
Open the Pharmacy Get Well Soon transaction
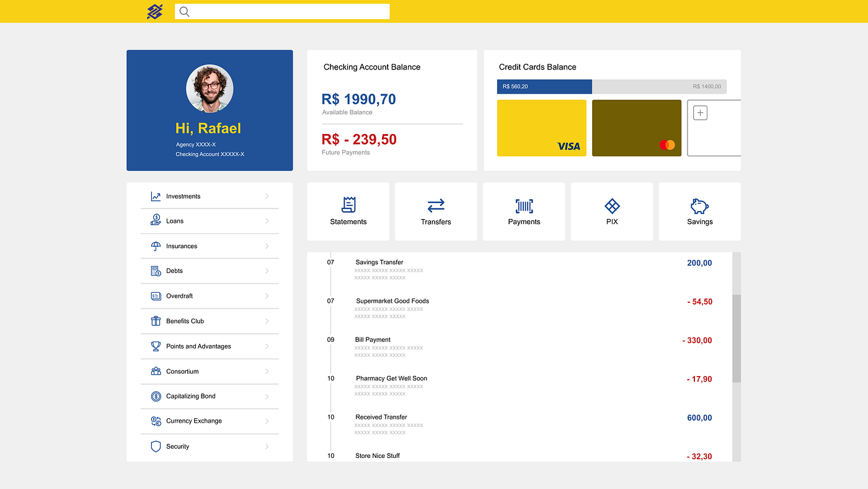point(391,378)
